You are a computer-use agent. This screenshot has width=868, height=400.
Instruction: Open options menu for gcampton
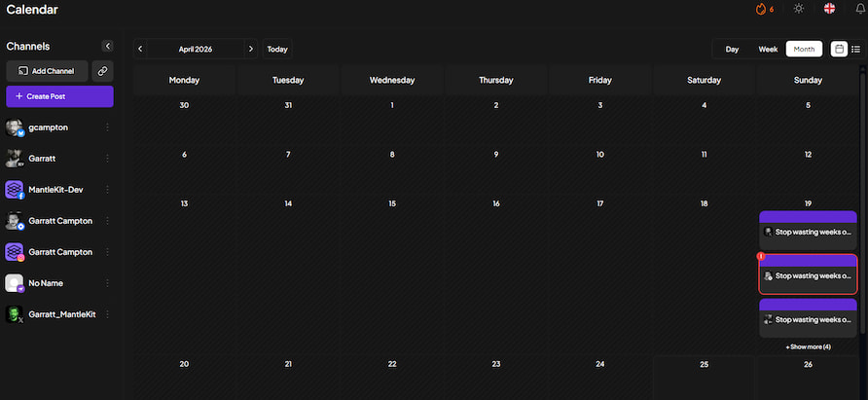pos(107,127)
